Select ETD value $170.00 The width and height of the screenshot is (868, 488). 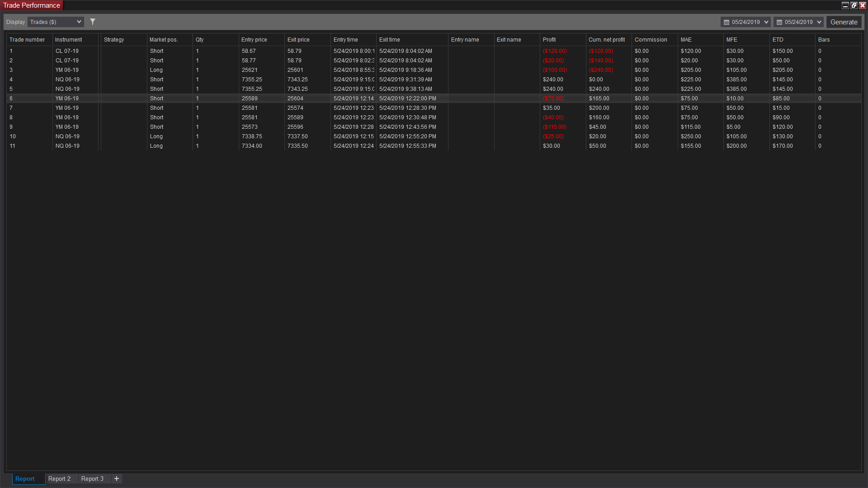(783, 146)
